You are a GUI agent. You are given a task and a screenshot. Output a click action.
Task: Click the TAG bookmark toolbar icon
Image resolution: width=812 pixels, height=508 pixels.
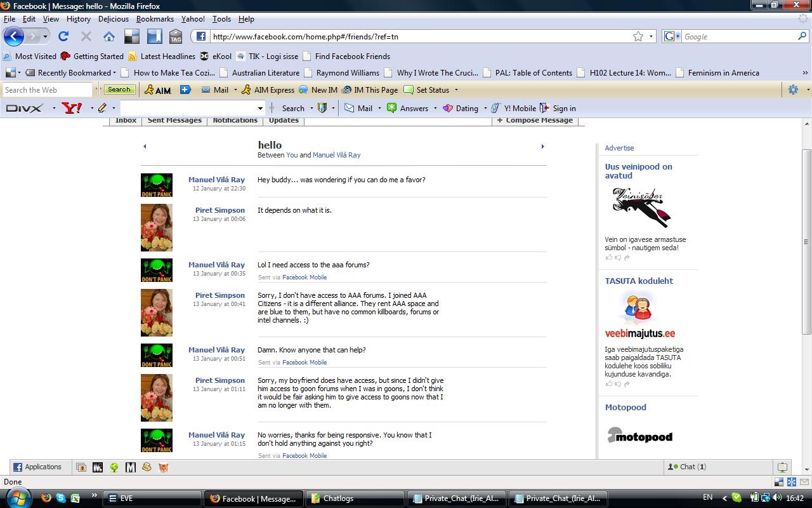coord(176,36)
